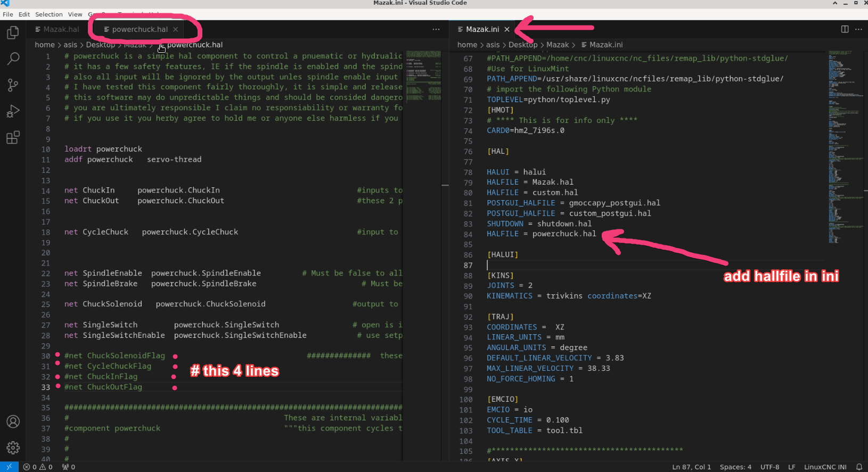The width and height of the screenshot is (868, 472).
Task: Change indentation via 'Spaces: 4'
Action: tap(735, 467)
